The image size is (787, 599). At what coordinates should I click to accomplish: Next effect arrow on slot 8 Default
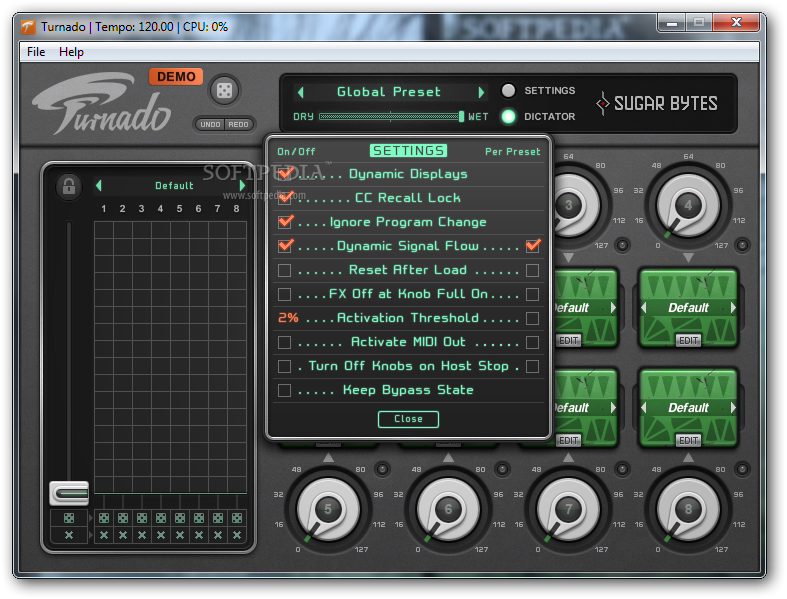733,408
